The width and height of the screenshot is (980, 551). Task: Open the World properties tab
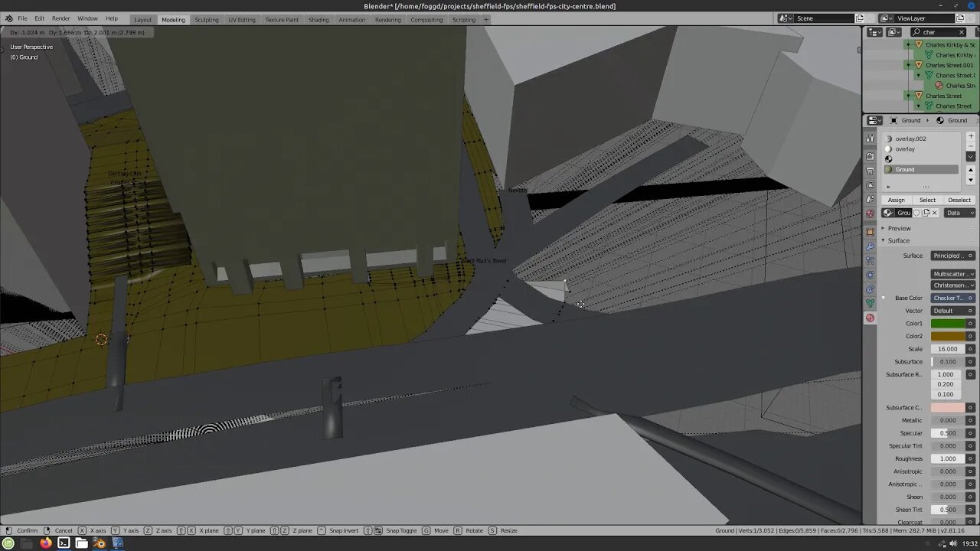(x=870, y=213)
